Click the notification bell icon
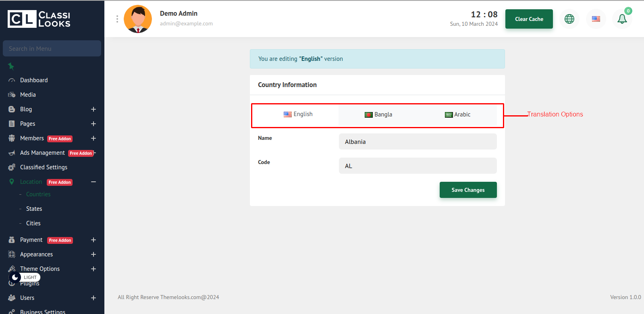644x314 pixels. (622, 19)
